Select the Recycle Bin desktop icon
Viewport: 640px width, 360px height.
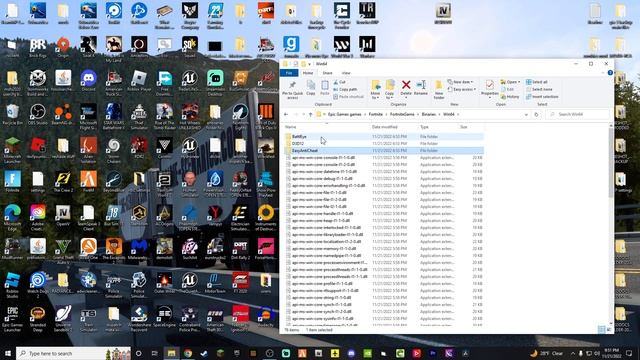click(x=12, y=114)
